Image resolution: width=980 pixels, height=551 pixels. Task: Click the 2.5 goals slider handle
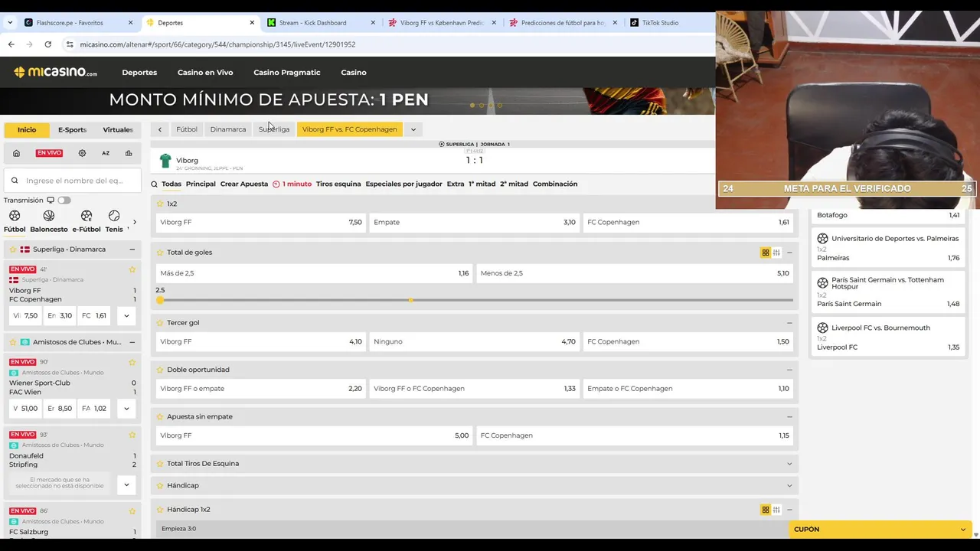tap(160, 300)
